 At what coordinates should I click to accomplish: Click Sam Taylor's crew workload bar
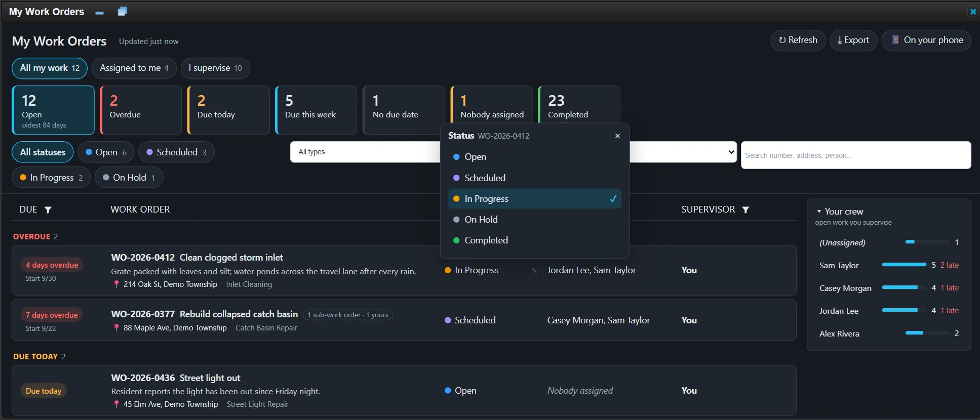click(x=904, y=265)
